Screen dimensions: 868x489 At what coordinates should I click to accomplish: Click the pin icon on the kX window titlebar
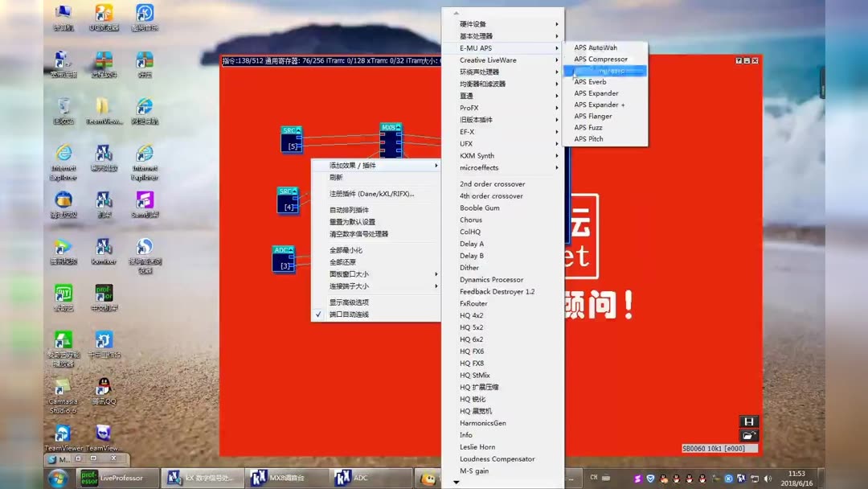coord(738,60)
